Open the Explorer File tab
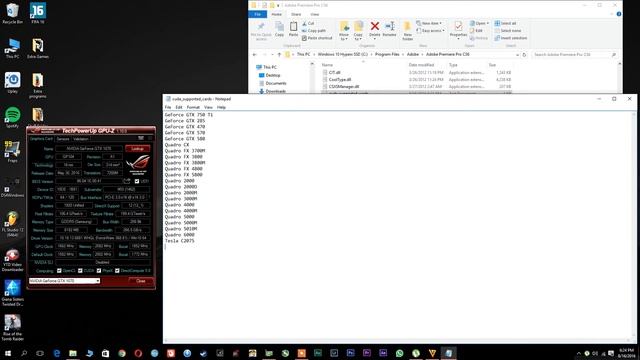Viewport: 640px width, 360px height. coord(258,14)
